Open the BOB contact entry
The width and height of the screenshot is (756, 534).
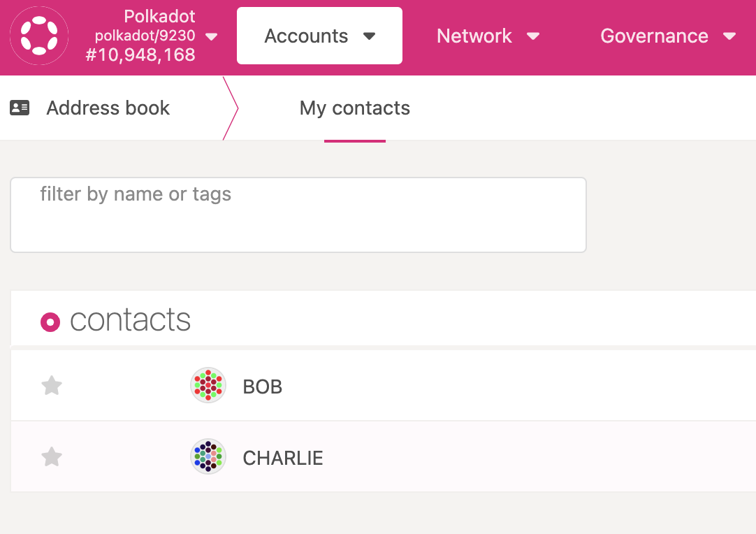[262, 386]
